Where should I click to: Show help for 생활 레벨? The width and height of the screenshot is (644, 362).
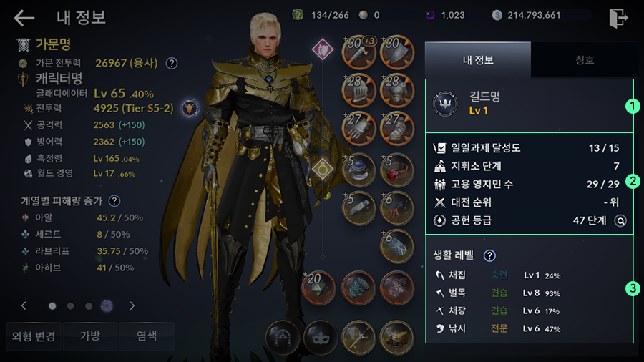pyautogui.click(x=489, y=255)
